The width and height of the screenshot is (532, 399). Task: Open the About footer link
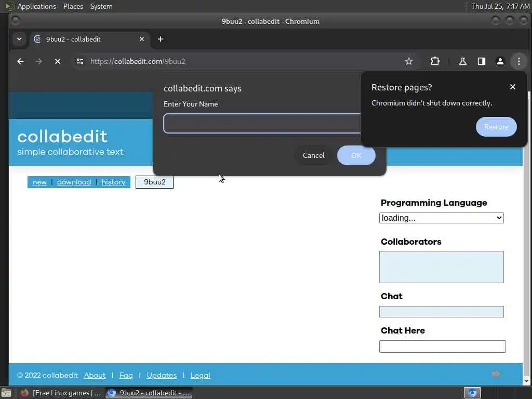coord(95,375)
